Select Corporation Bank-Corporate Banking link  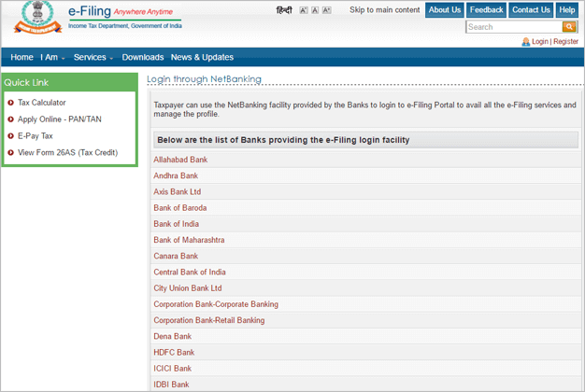[x=216, y=304]
